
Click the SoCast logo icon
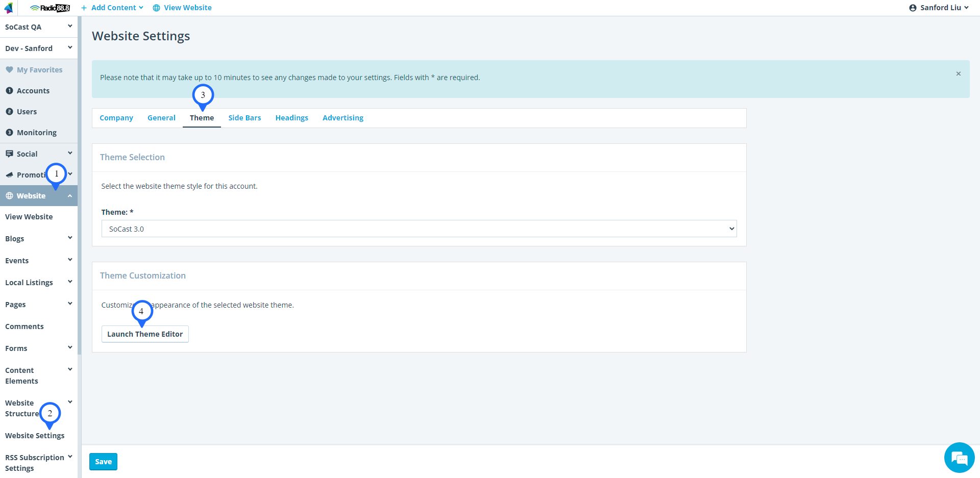coord(9,8)
